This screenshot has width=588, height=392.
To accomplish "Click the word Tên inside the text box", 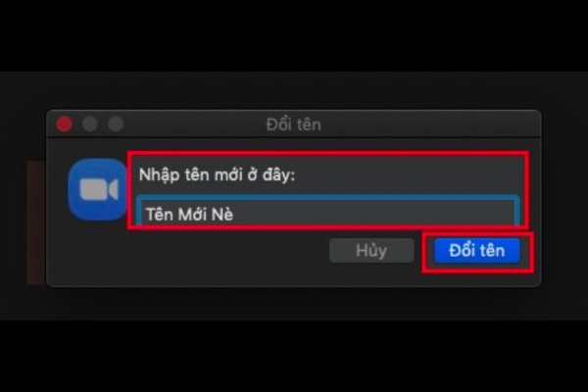I will tap(160, 215).
